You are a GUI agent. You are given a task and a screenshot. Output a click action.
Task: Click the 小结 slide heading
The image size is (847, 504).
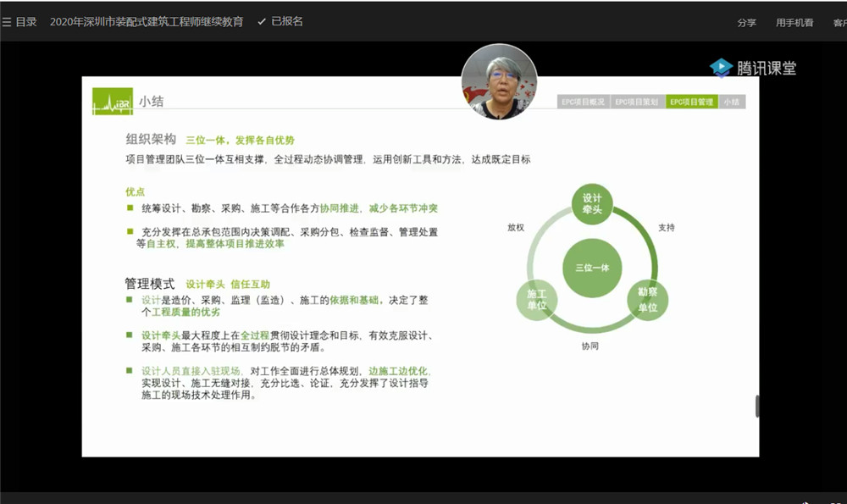click(x=152, y=102)
